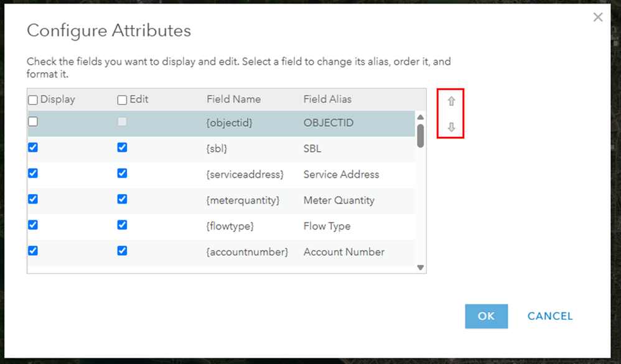Select the Service Address field alias
The width and height of the screenshot is (621, 364).
(341, 174)
